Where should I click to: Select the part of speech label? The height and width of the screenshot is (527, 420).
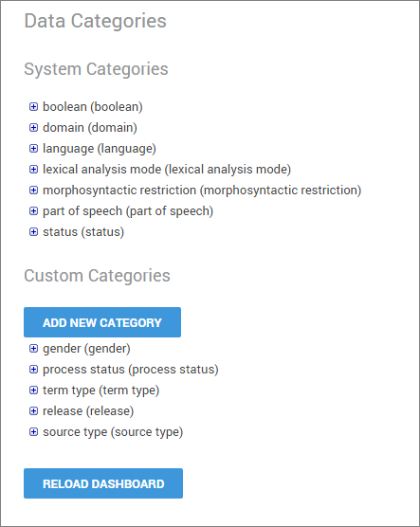pos(128,211)
